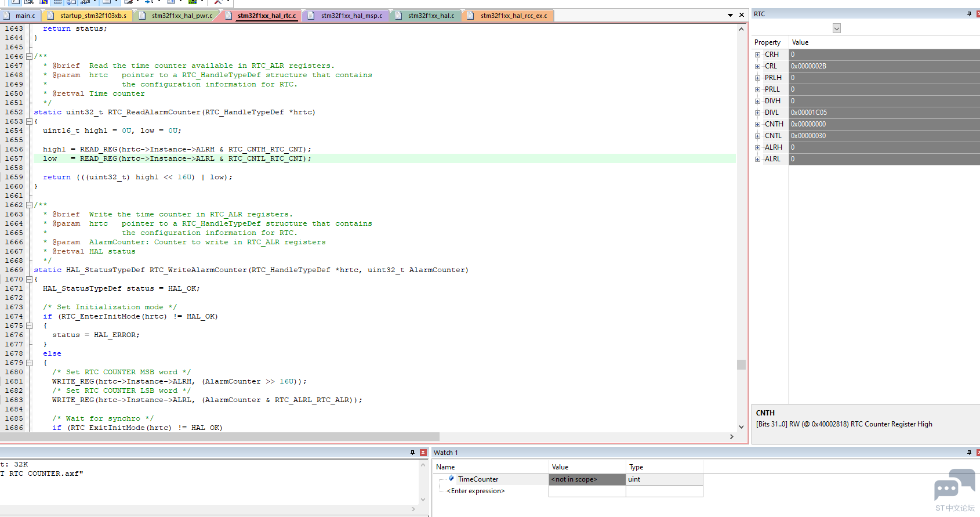Select the CNTH value 0x00000000
The image size is (980, 517).
[x=884, y=124]
